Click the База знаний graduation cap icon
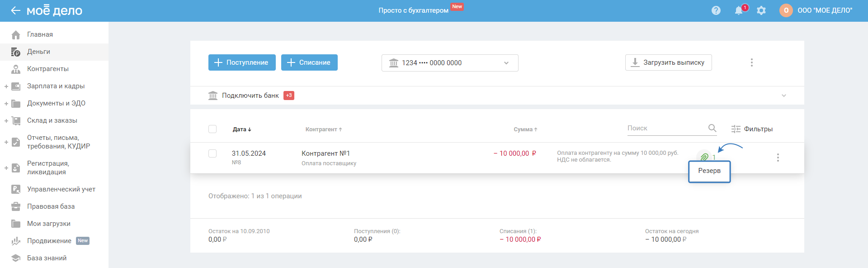Image resolution: width=868 pixels, height=268 pixels. 16,258
